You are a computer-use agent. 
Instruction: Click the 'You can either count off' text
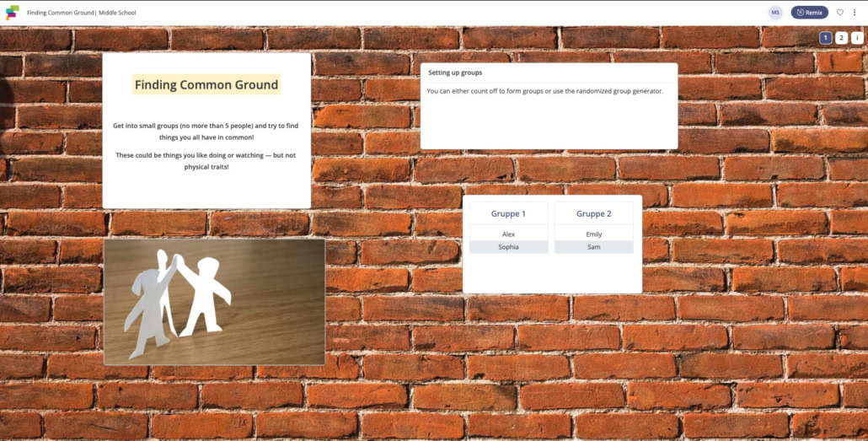(544, 91)
